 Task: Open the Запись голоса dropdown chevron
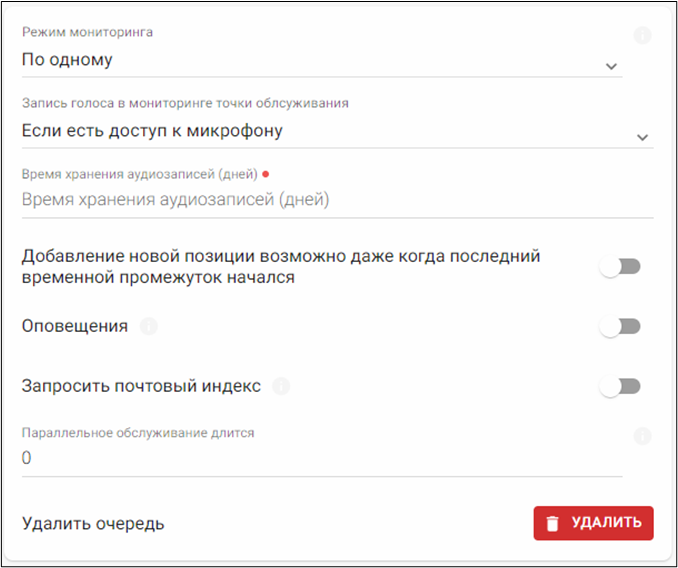642,137
